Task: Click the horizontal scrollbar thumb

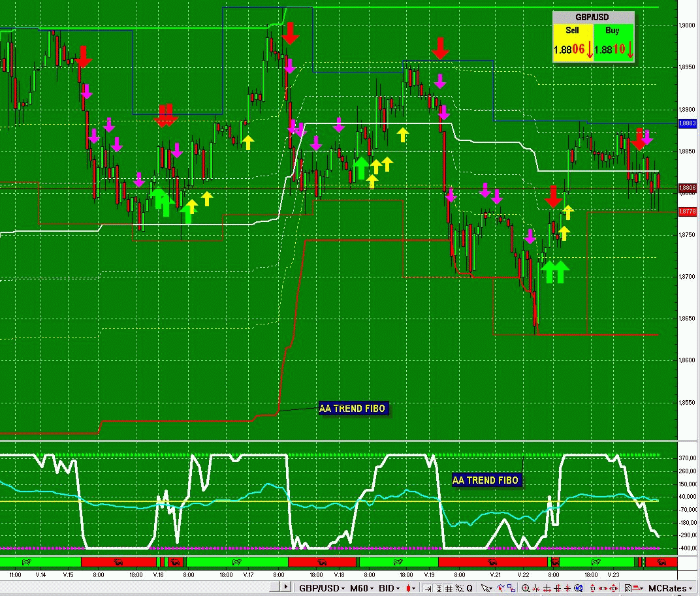Action: [x=274, y=587]
